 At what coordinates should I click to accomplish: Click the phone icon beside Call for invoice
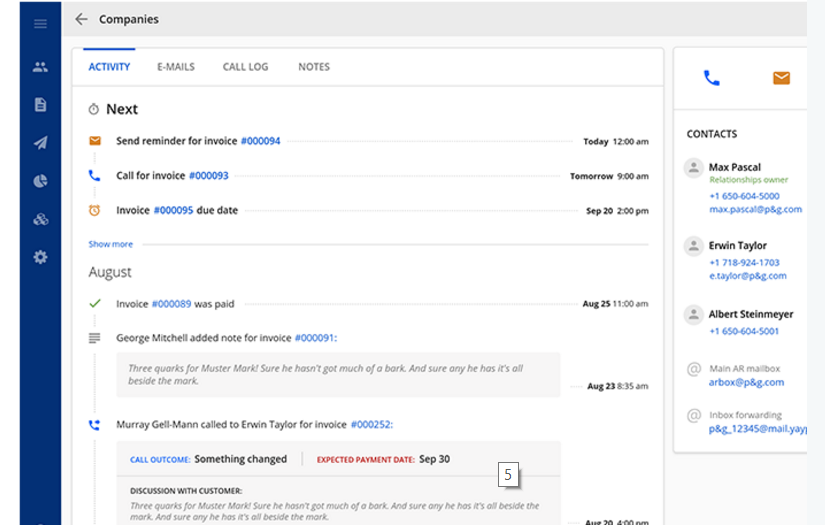94,176
